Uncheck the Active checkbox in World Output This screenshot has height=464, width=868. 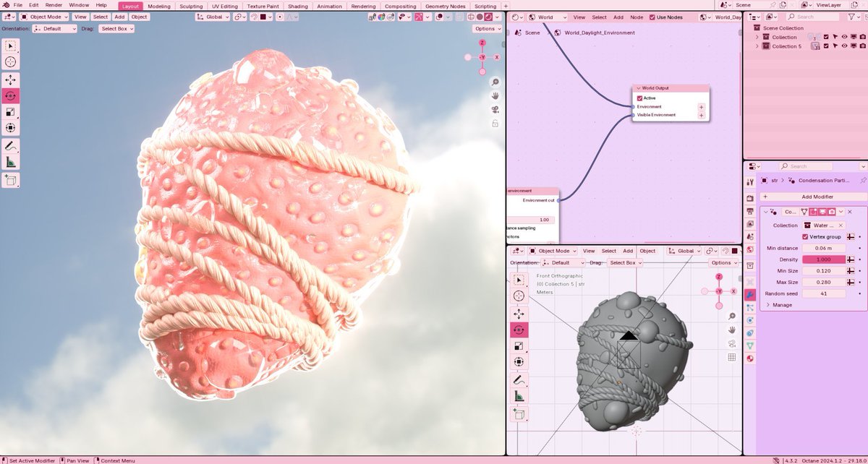point(640,98)
